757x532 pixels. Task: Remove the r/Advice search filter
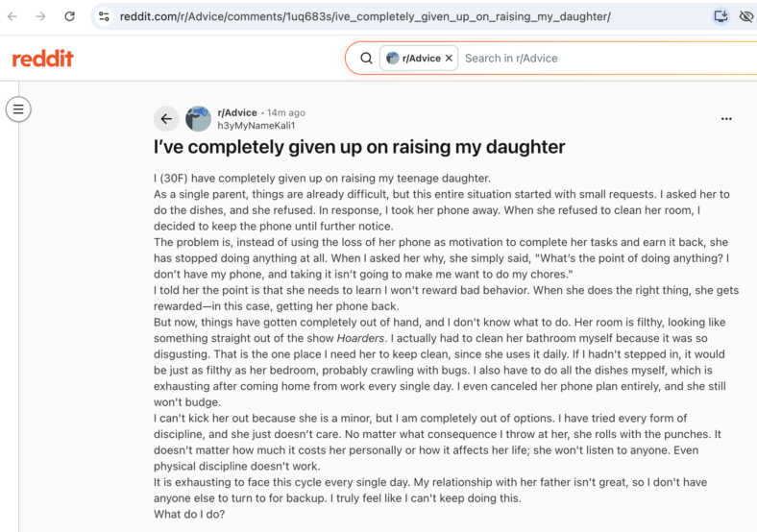click(x=449, y=59)
